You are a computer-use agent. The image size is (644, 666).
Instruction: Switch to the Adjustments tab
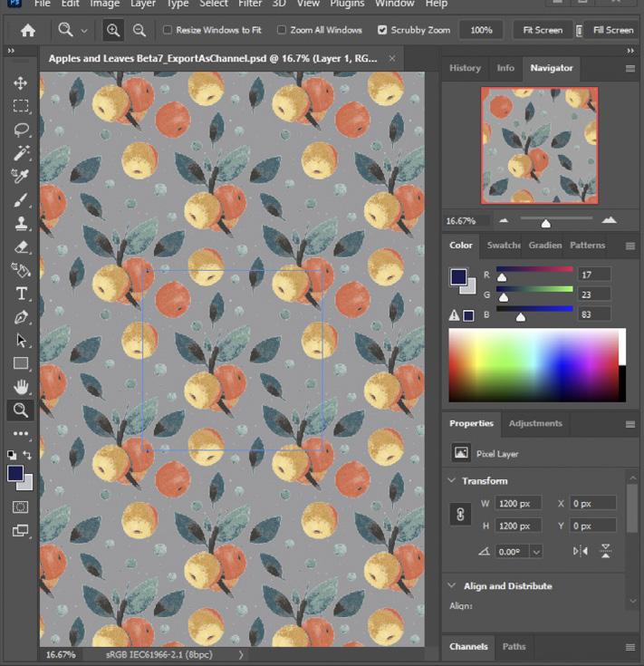pyautogui.click(x=534, y=423)
